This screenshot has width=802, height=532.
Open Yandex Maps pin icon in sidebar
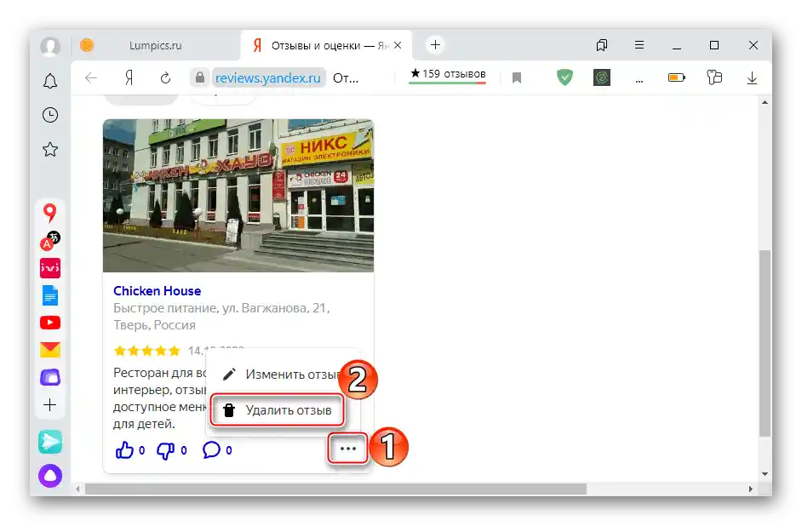click(x=49, y=213)
